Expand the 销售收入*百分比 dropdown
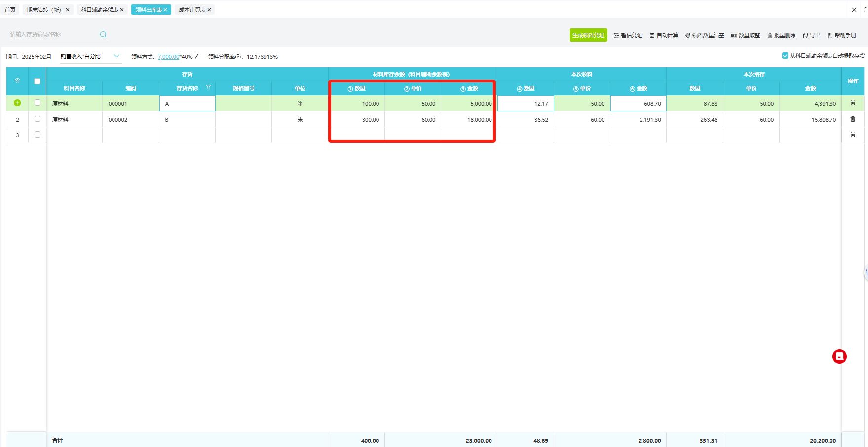This screenshot has height=447, width=868. click(116, 56)
